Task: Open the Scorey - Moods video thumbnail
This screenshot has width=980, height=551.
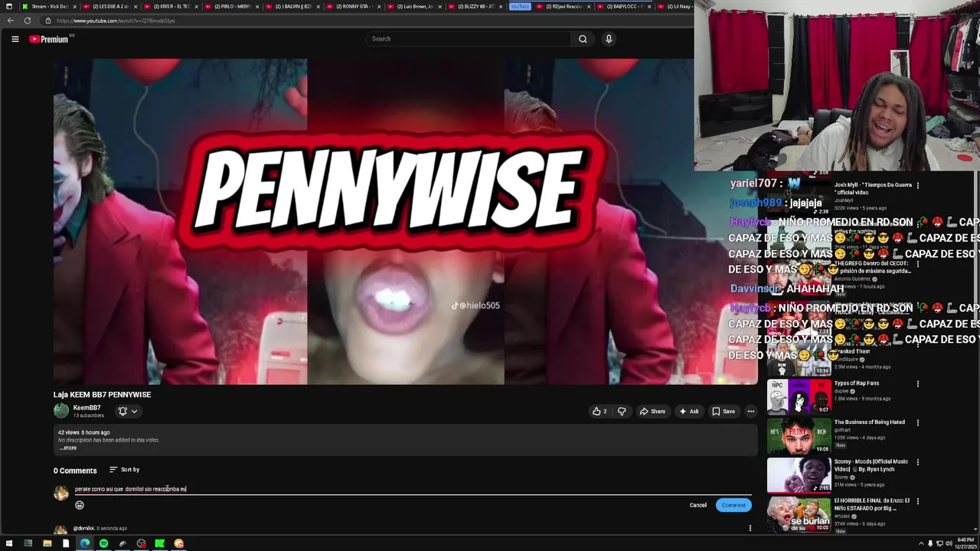Action: click(x=799, y=474)
